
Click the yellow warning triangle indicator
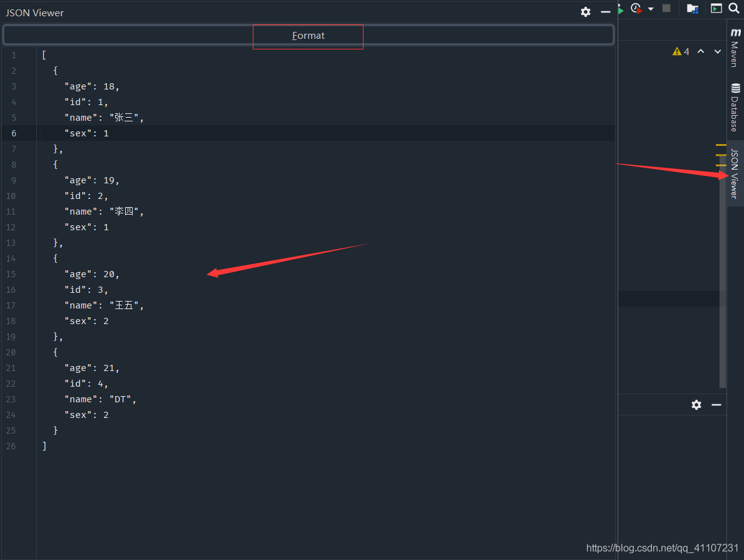click(677, 51)
